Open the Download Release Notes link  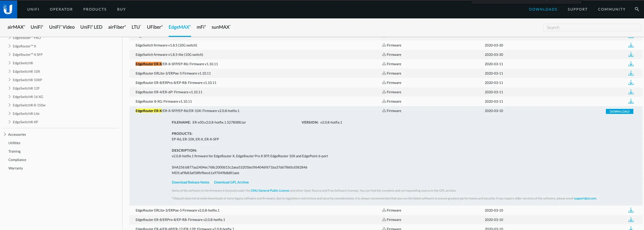pyautogui.click(x=190, y=182)
